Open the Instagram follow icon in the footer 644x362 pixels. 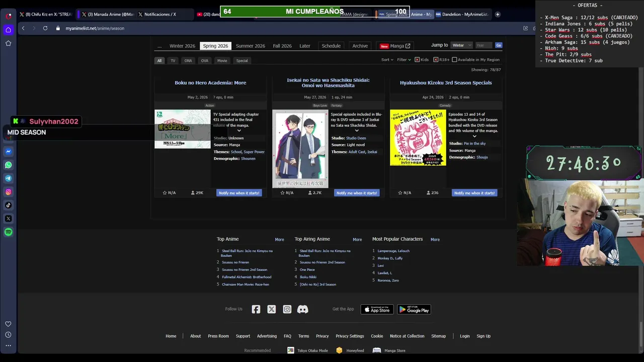tap(287, 309)
